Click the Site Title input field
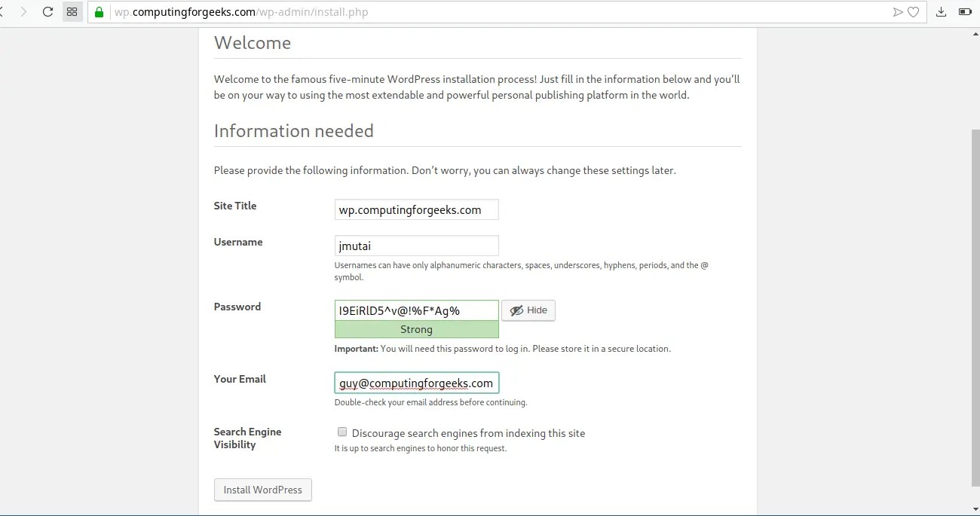 tap(416, 210)
